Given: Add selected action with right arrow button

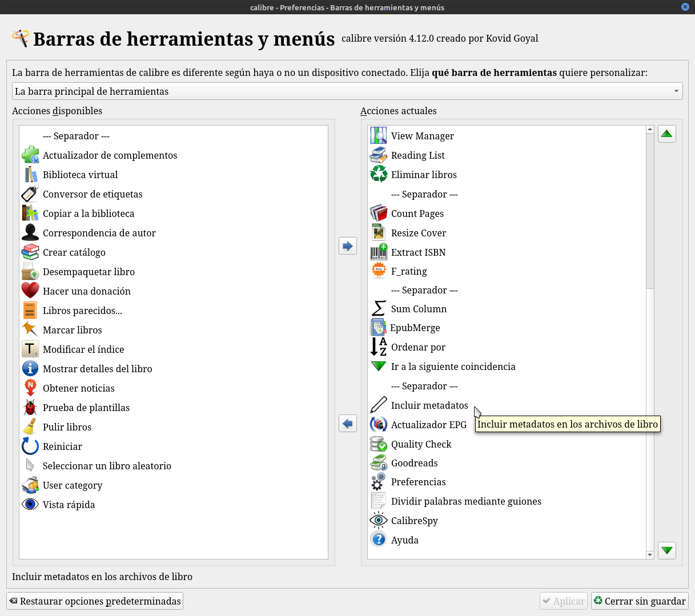Looking at the screenshot, I should [x=348, y=246].
